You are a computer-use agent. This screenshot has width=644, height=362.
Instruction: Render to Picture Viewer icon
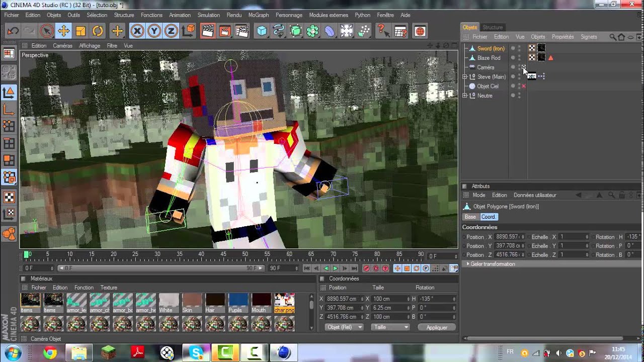point(224,31)
